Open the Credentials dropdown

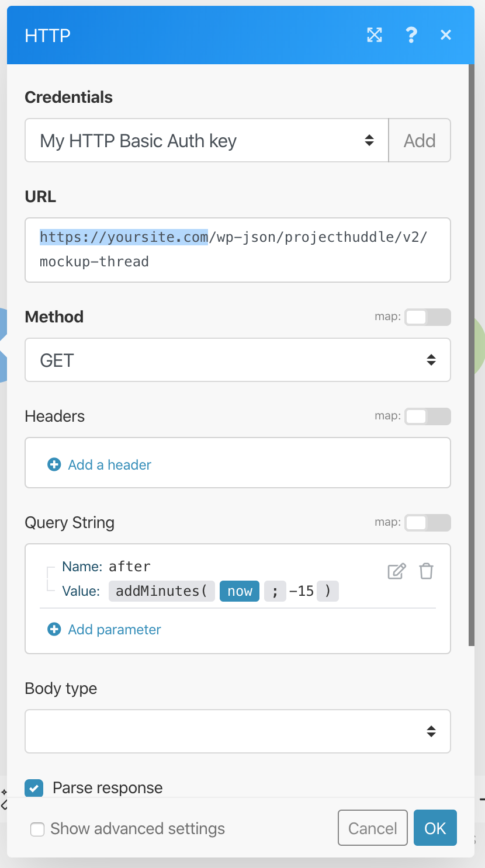tap(207, 141)
